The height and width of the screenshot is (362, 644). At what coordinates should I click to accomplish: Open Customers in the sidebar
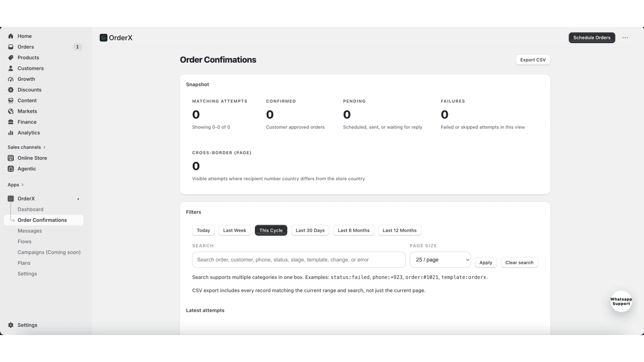click(31, 68)
